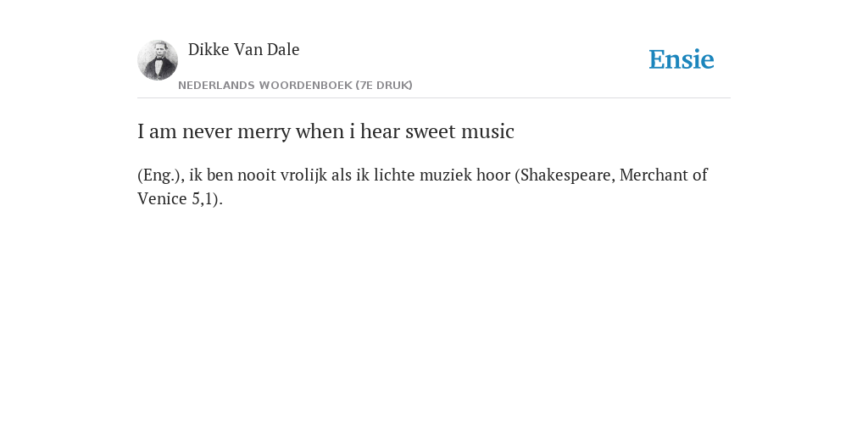Viewport: 868px width, 434px height.
Task: Click the '(7E DRUK)' edition text
Action: (x=384, y=86)
